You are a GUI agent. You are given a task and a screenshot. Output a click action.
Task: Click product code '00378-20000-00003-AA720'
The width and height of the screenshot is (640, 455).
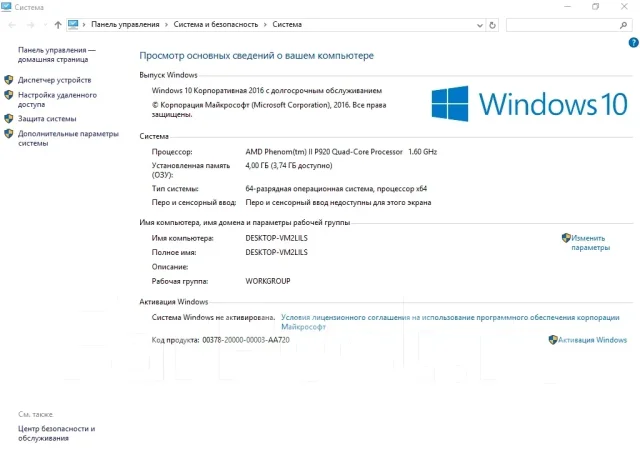(246, 340)
